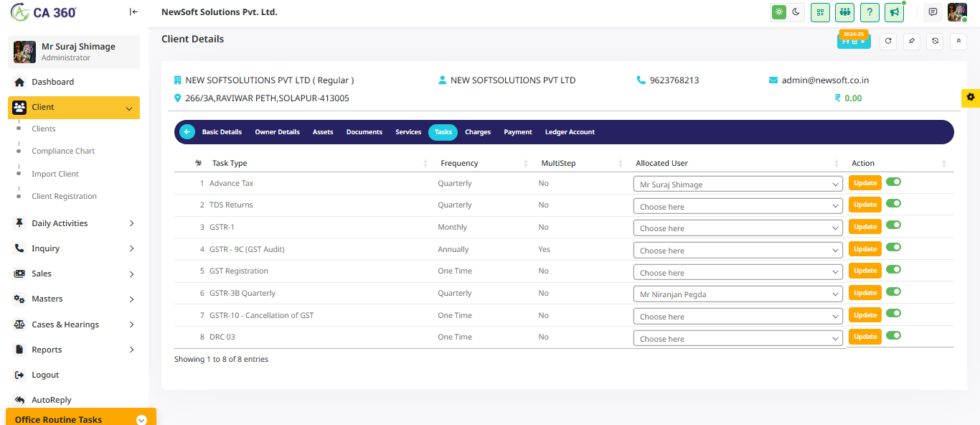
Task: Open Compliance Chart in sidebar
Action: click(x=63, y=151)
